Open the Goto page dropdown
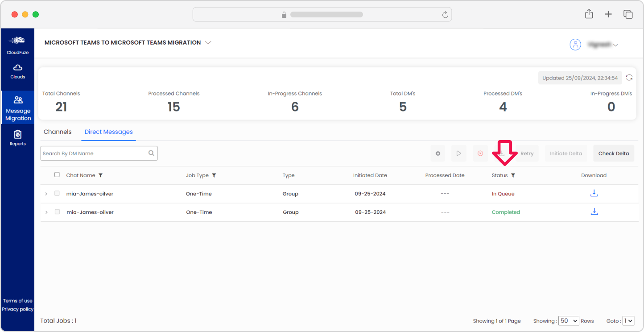Viewport: 644px width, 332px height. coord(628,321)
